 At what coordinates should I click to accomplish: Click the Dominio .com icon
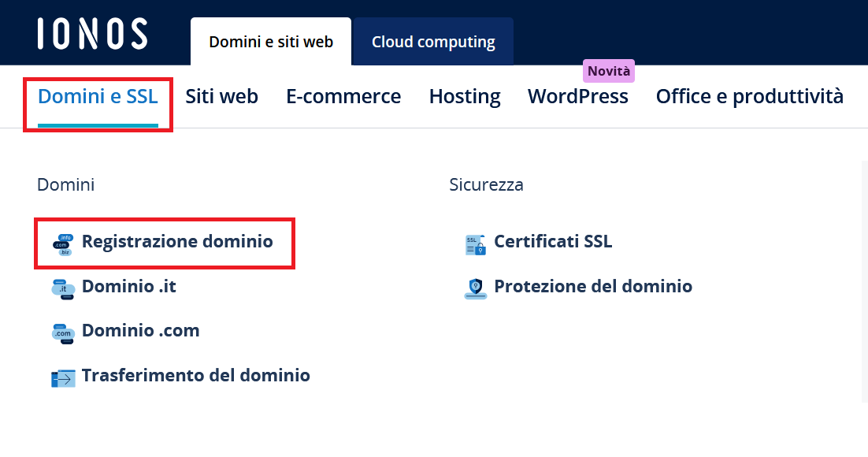[63, 334]
